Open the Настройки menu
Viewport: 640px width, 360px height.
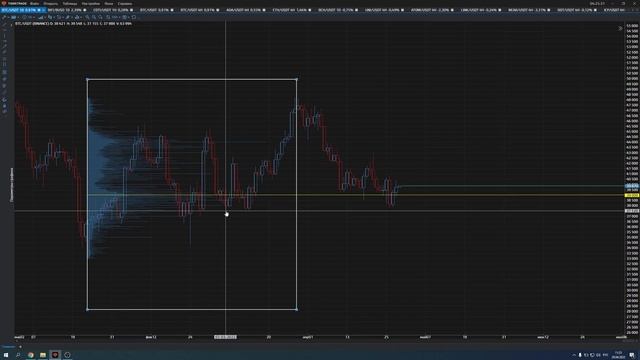point(91,4)
